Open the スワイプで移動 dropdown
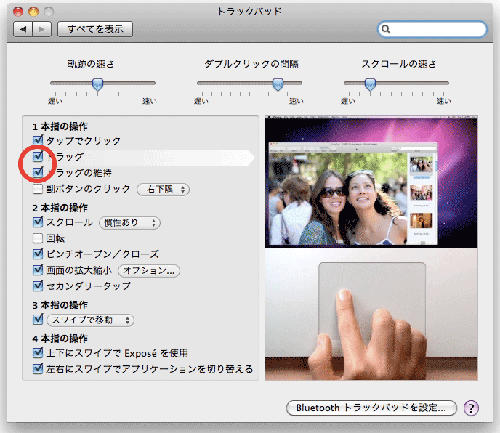This screenshot has width=500, height=433. pyautogui.click(x=90, y=320)
